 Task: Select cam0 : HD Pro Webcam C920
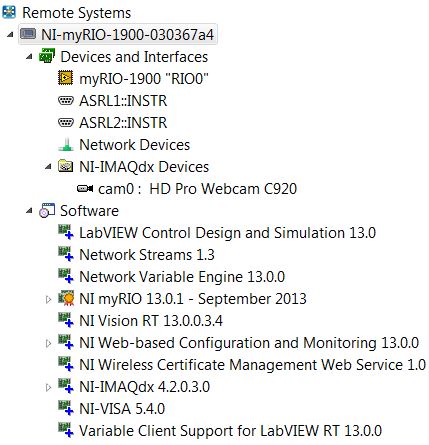[197, 189]
